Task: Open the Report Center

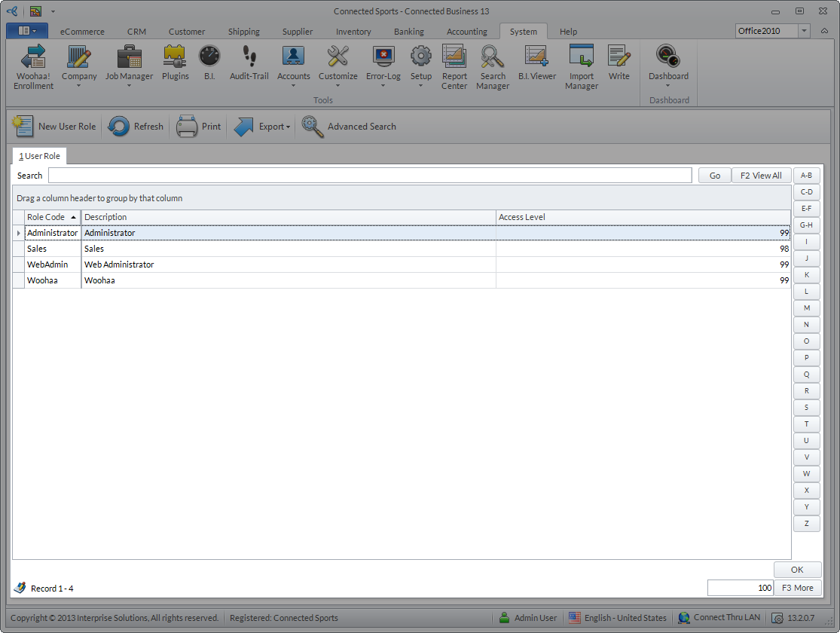Action: click(x=454, y=67)
